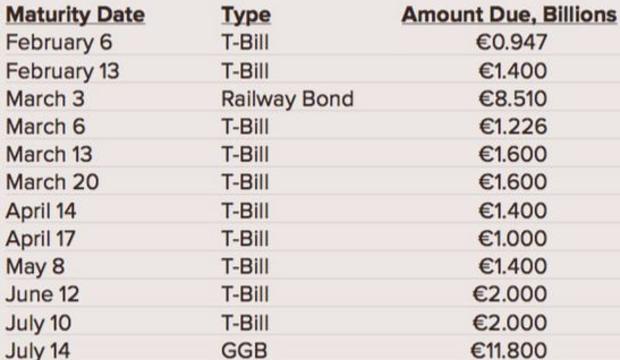This screenshot has height=360, width=620.
Task: Click the €0.947 amount value
Action: [x=512, y=43]
